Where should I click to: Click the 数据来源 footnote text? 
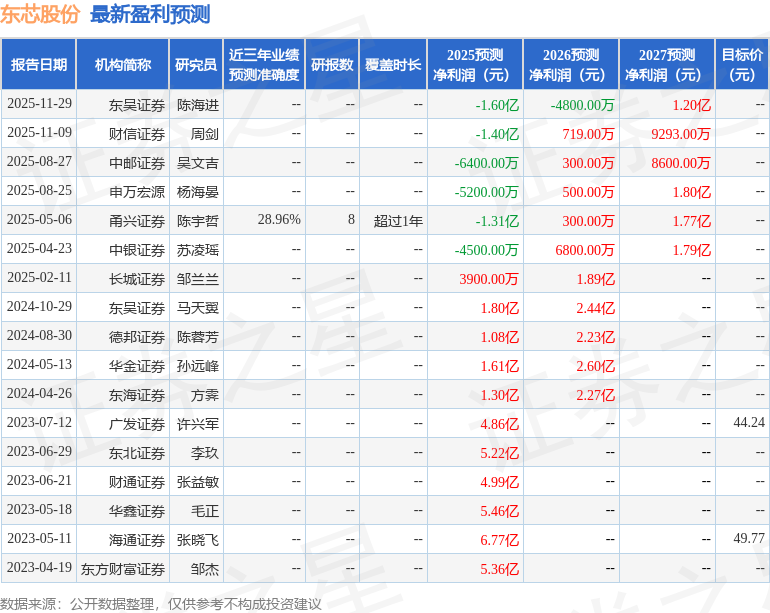tap(161, 604)
